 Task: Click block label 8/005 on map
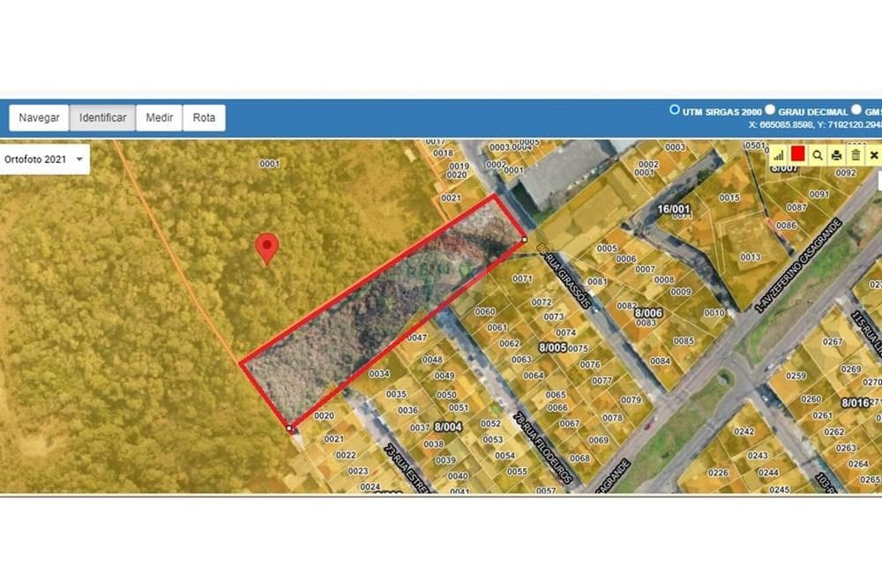pos(552,348)
